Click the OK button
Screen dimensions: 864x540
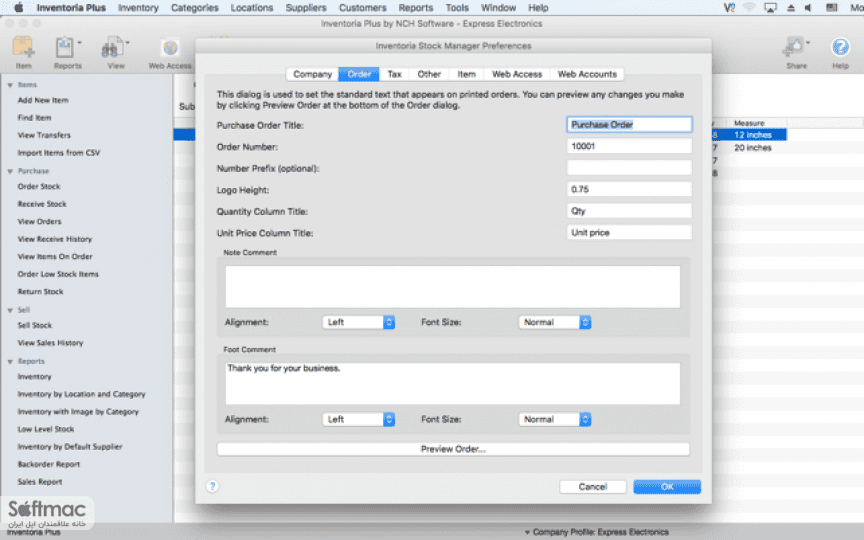667,487
